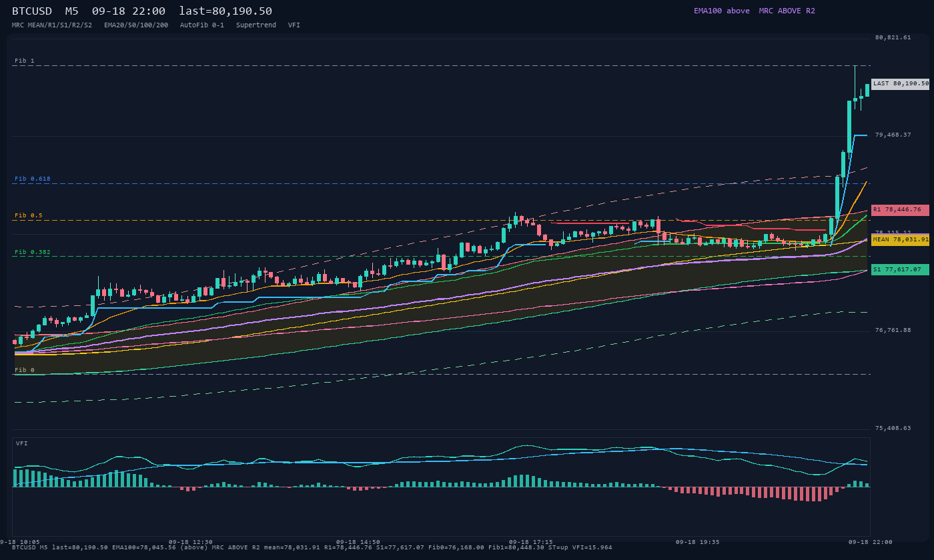Select the 'MRC ABOVE R2' status text
This screenshot has height=560, width=934.
click(787, 11)
